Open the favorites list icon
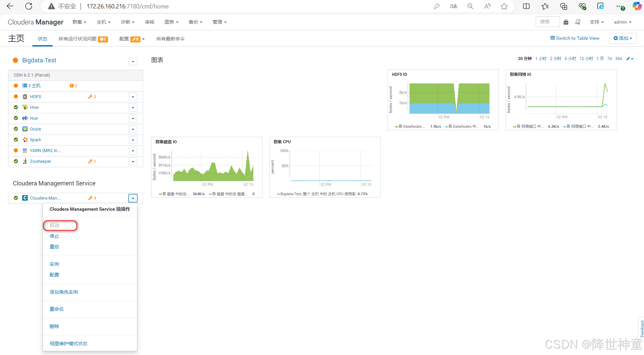Viewport: 644px width, 355px height. tap(545, 6)
